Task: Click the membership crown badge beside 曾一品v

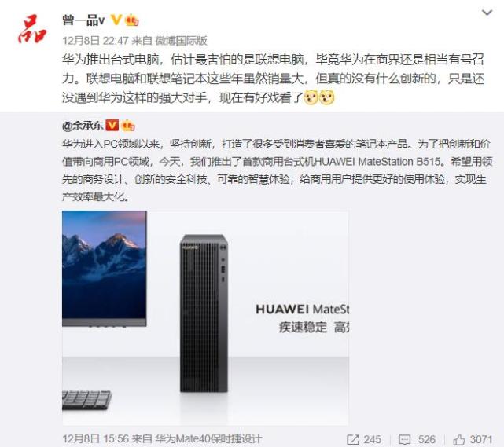Action: 131,20
